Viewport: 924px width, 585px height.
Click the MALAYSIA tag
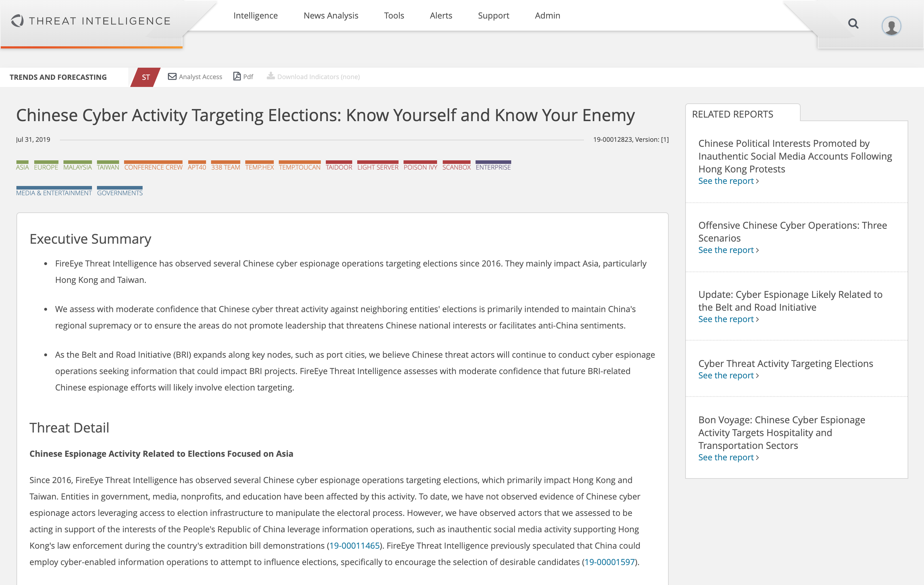click(77, 166)
